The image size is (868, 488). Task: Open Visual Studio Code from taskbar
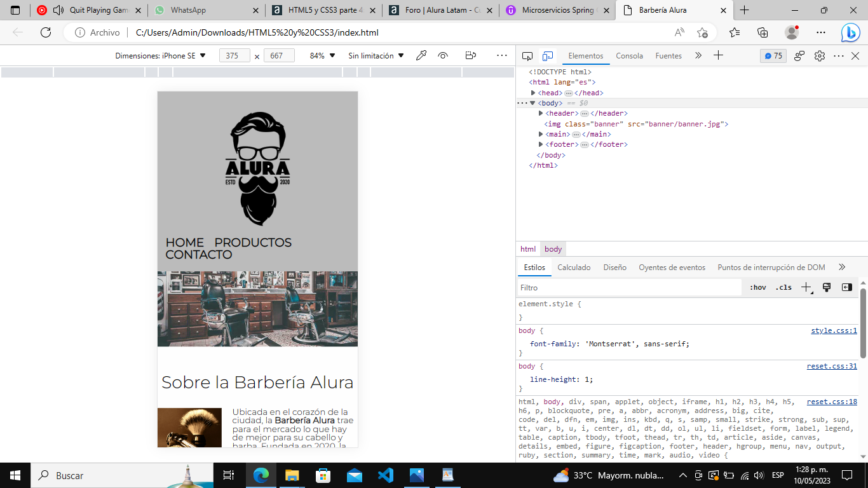[x=385, y=475]
